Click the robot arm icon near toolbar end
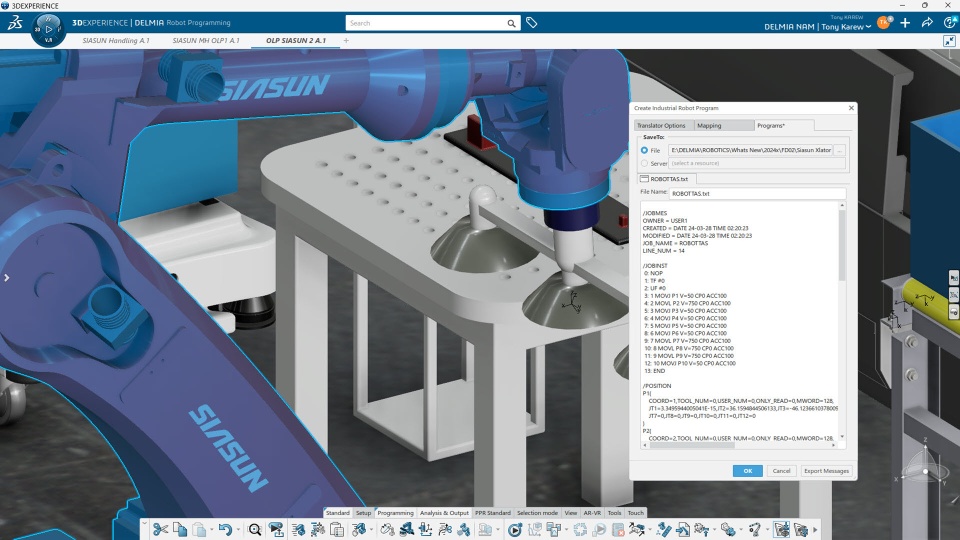Viewport: 960px width, 540px height. pyautogui.click(x=755, y=530)
